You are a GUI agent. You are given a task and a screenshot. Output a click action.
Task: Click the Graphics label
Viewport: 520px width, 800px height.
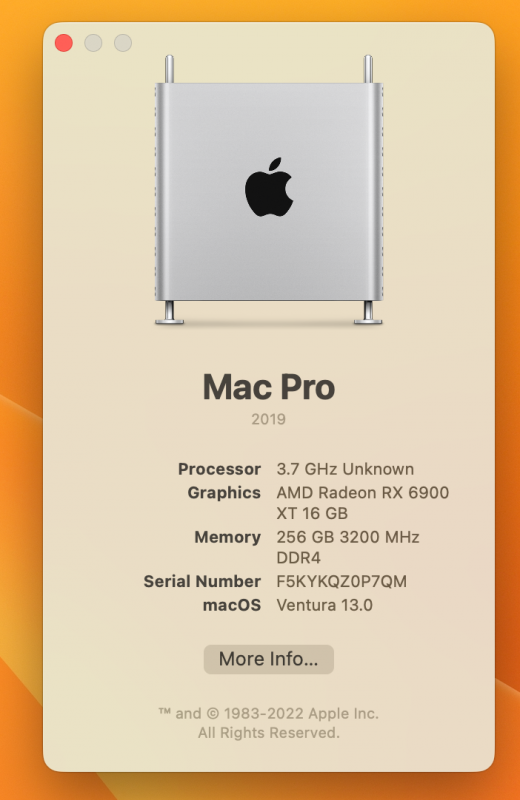click(224, 493)
